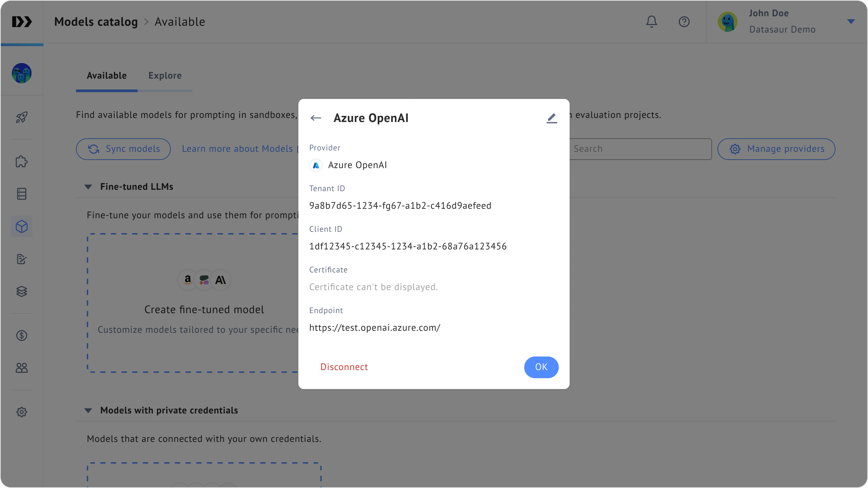Click the Sync models button
Image resolution: width=868 pixels, height=488 pixels.
[123, 149]
